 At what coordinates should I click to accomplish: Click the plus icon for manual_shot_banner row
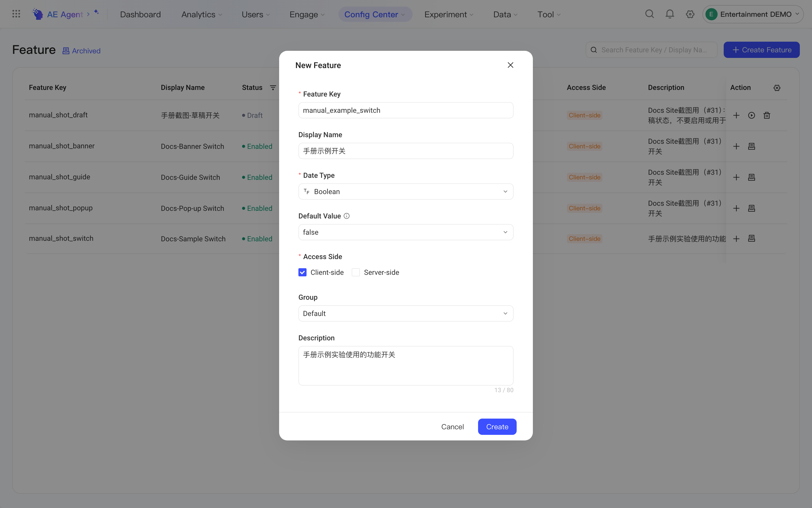tap(736, 146)
